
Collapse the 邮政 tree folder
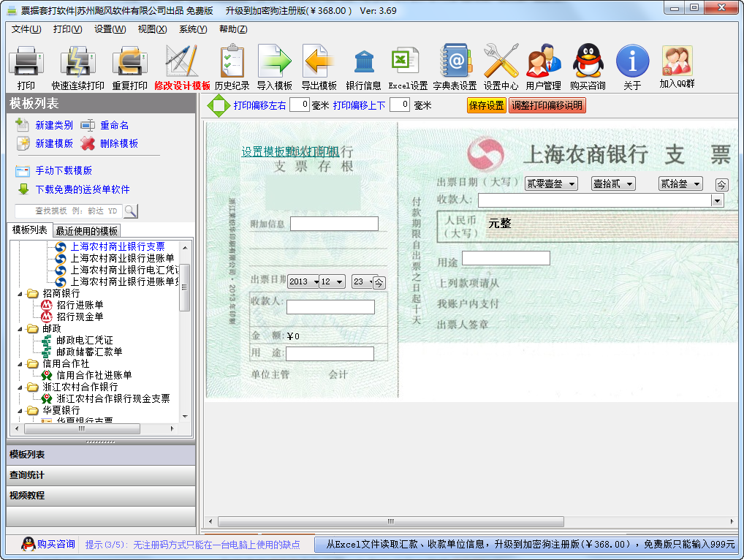[21, 328]
